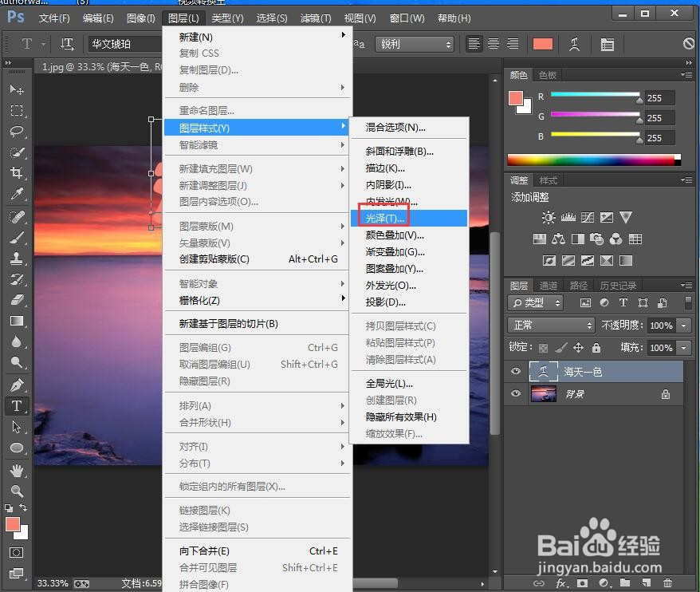Open the fill 填充 dropdown arrow
700x592 pixels.
click(683, 348)
